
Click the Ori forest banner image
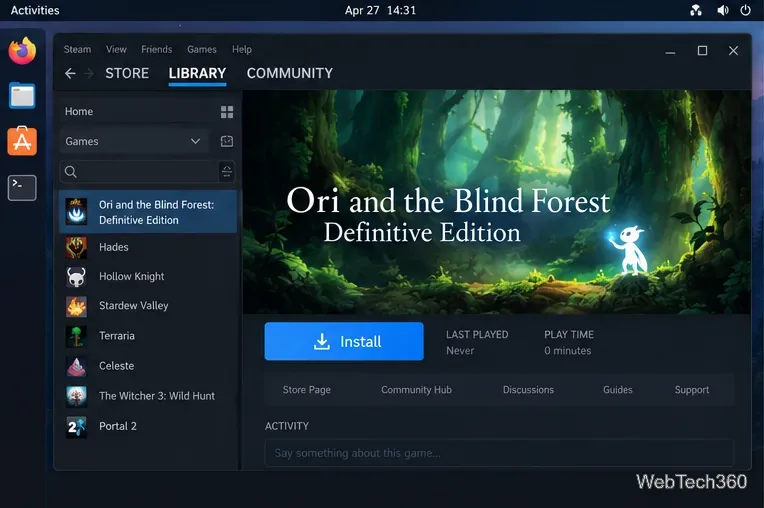tap(497, 202)
